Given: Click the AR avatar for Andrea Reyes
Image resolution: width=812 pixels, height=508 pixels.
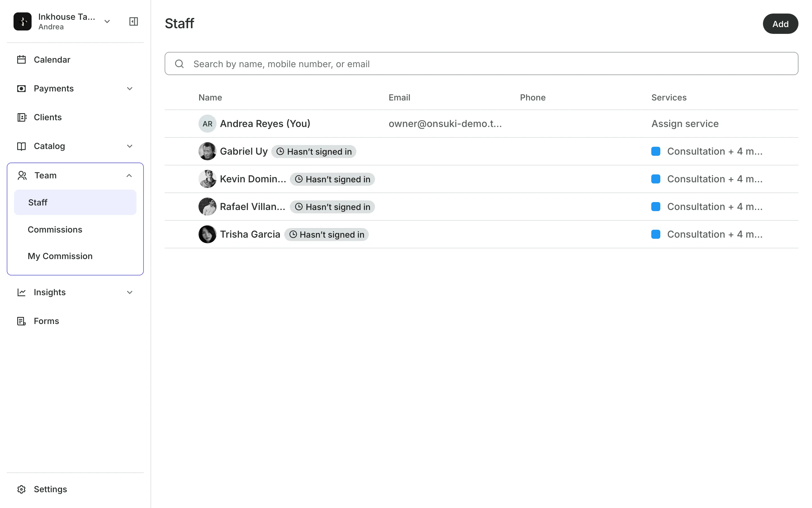Looking at the screenshot, I should click(x=207, y=124).
